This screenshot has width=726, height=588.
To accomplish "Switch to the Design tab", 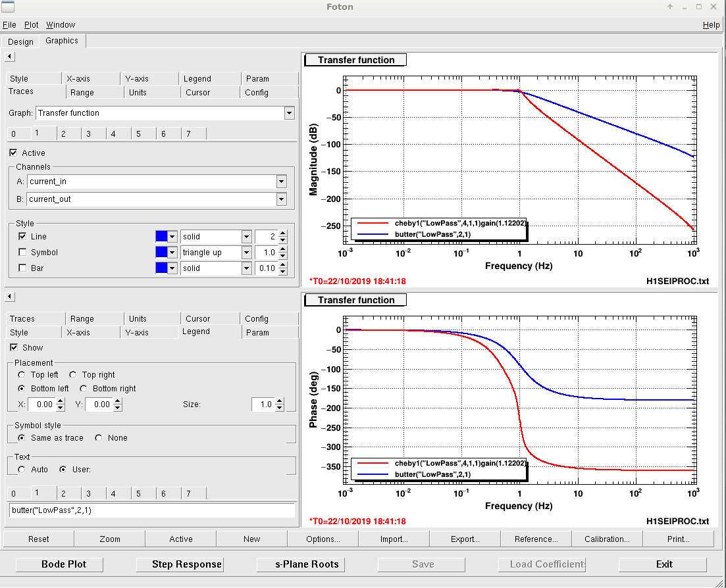I will (21, 41).
